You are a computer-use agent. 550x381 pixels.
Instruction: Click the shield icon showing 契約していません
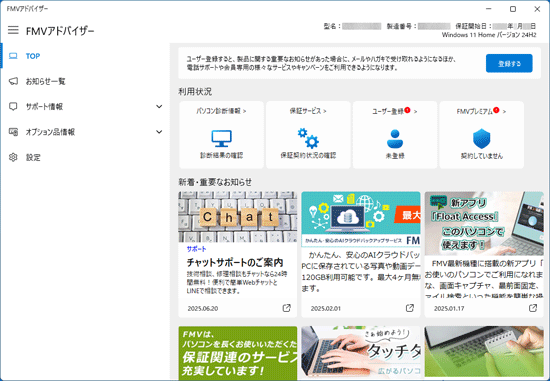482,138
